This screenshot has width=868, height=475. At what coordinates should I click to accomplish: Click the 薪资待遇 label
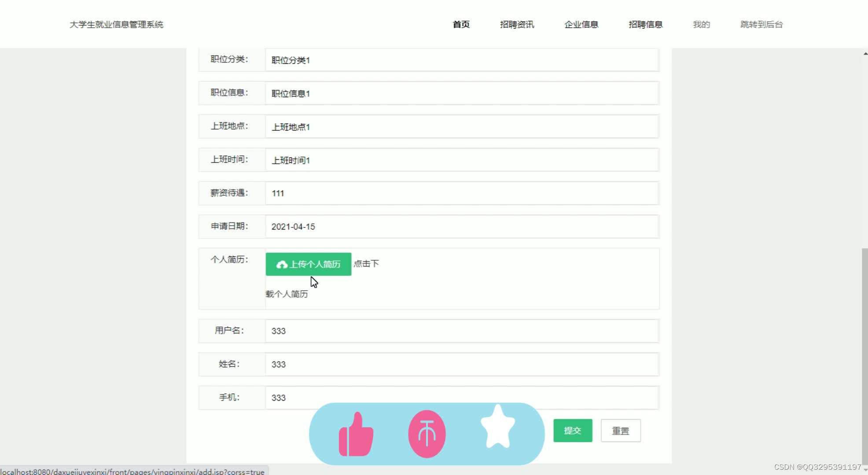pos(229,193)
